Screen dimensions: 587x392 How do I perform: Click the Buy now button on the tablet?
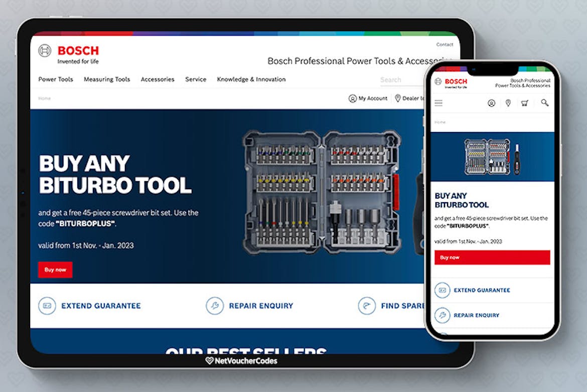(x=55, y=270)
